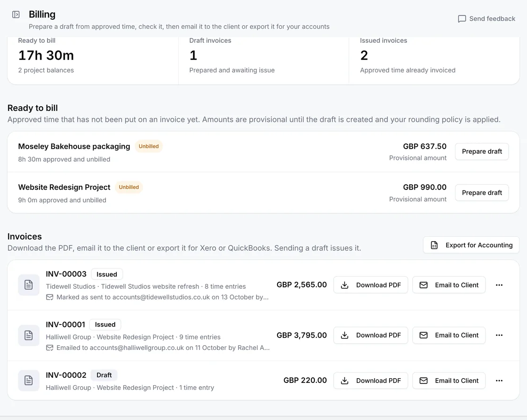The width and height of the screenshot is (527, 420).
Task: Click the GBP 3,795.00 invoice amount
Action: point(302,335)
